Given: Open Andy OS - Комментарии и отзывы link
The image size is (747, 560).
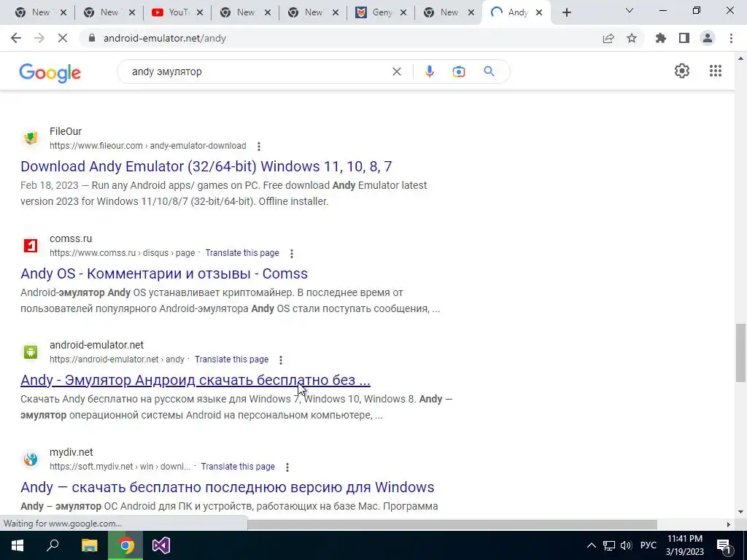Looking at the screenshot, I should [164, 273].
